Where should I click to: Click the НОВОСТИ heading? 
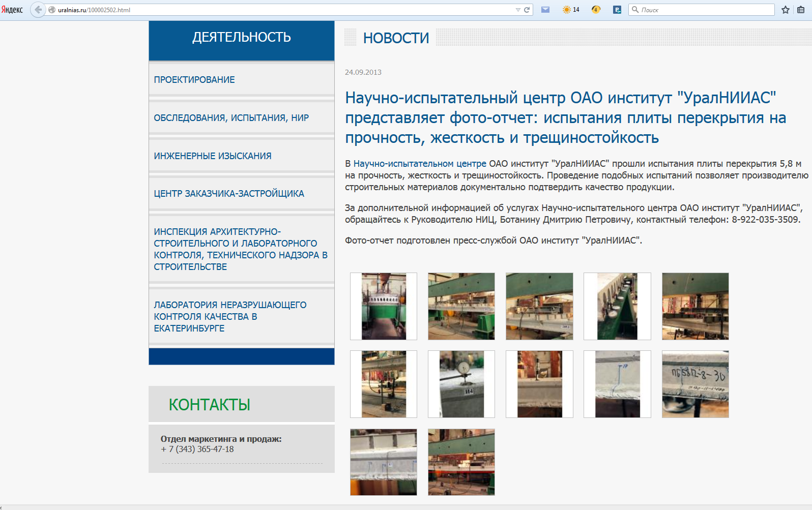(396, 38)
